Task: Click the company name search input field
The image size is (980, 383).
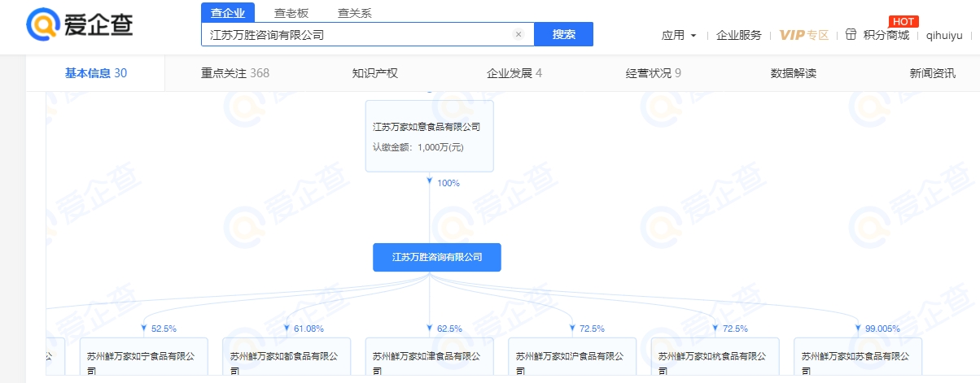Action: [358, 35]
